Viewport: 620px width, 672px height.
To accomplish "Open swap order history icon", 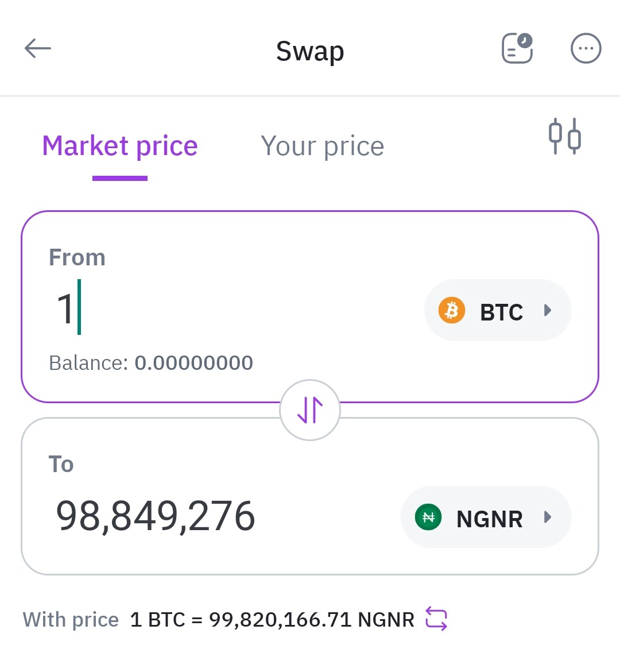I will click(x=517, y=48).
